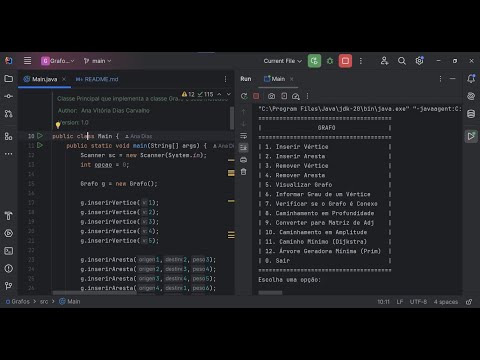Click the editor vertical scrollbar
This screenshot has width=480, height=360.
coord(232,118)
